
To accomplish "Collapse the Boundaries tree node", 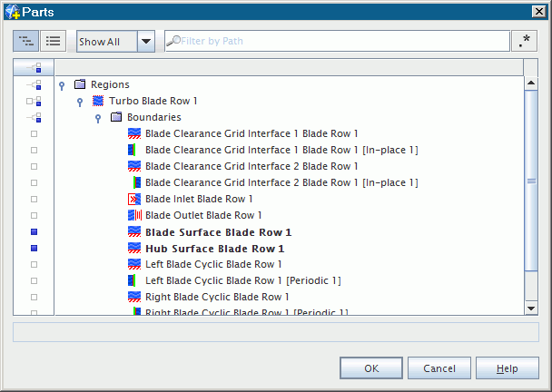I will tap(97, 118).
